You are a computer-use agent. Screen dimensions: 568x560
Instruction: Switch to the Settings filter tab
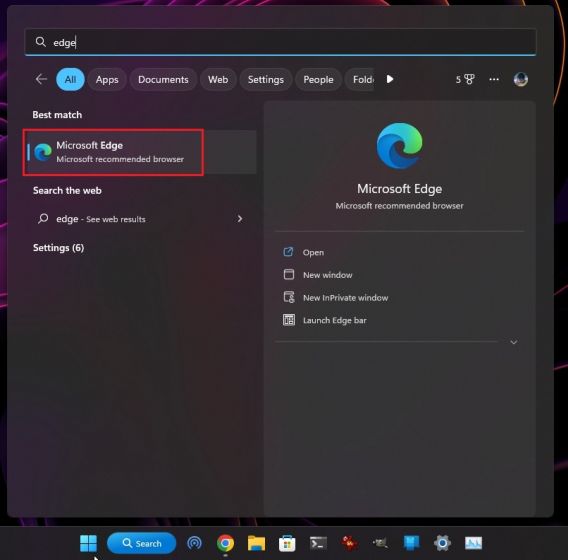pyautogui.click(x=266, y=79)
